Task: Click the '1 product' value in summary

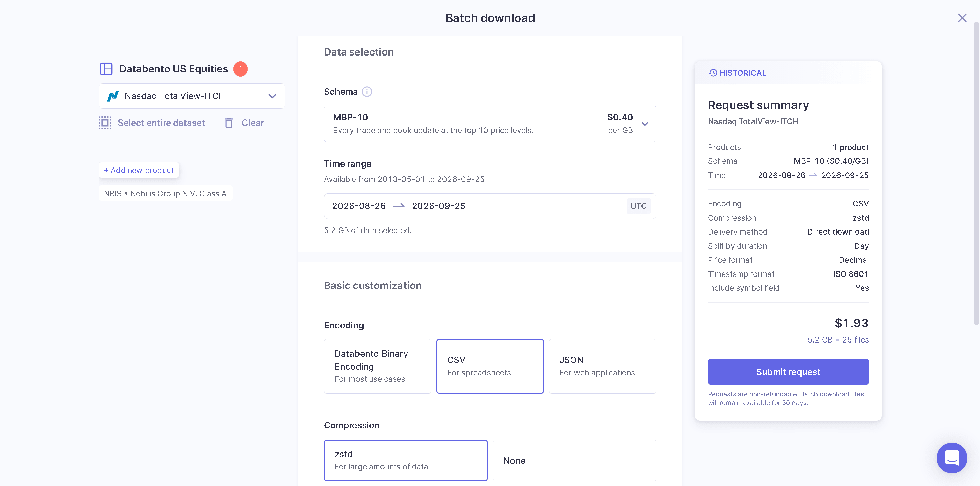Action: point(850,147)
